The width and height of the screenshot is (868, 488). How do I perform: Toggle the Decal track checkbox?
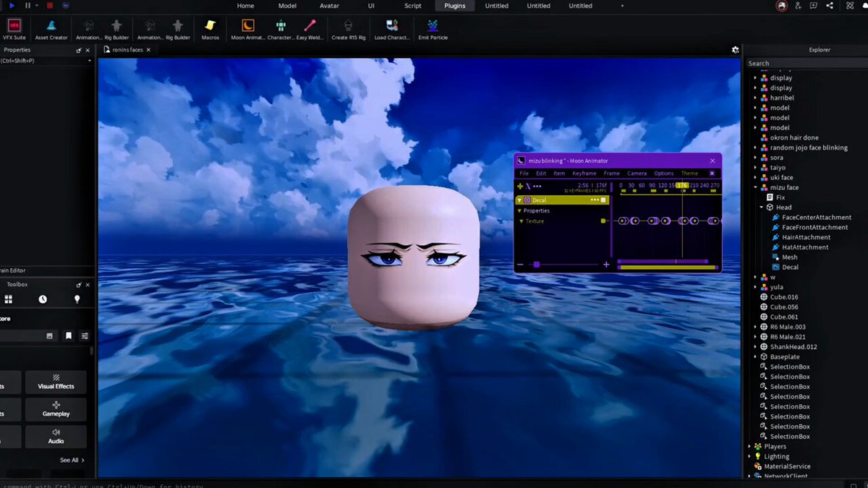(x=604, y=200)
